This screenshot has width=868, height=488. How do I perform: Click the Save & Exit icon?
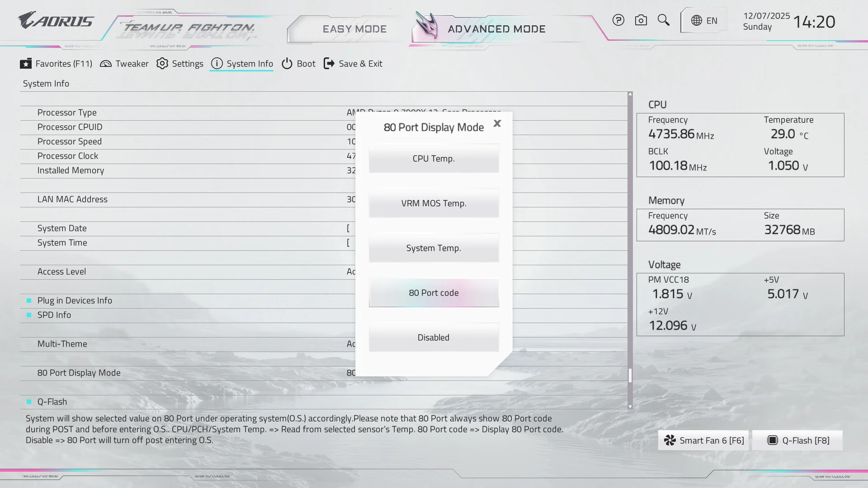[329, 64]
